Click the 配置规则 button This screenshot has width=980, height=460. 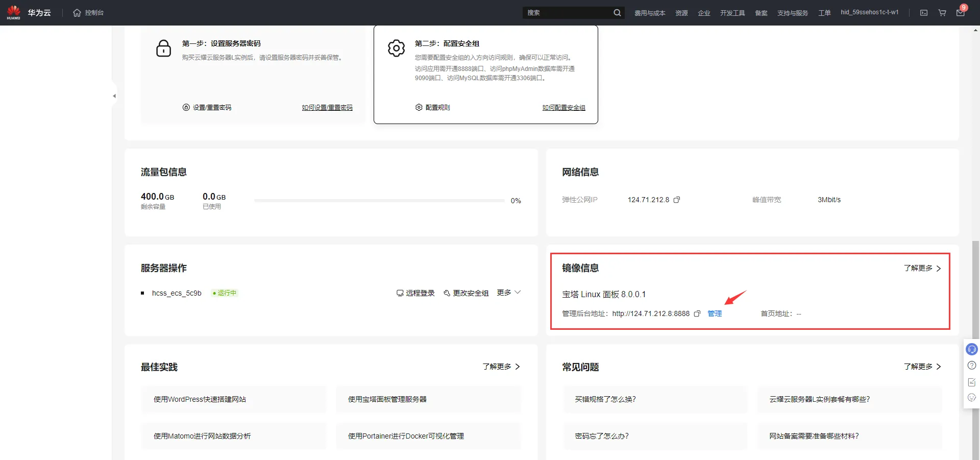tap(433, 107)
